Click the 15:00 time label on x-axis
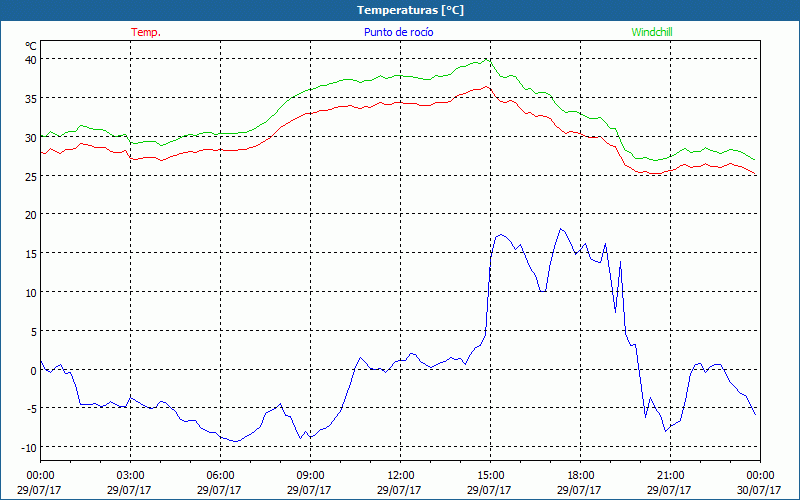Image resolution: width=800 pixels, height=500 pixels. pyautogui.click(x=490, y=476)
